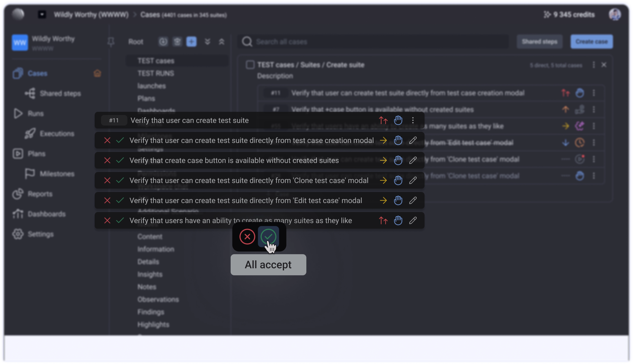
Task: Open three-dot menu on background row #7
Action: [x=594, y=110]
